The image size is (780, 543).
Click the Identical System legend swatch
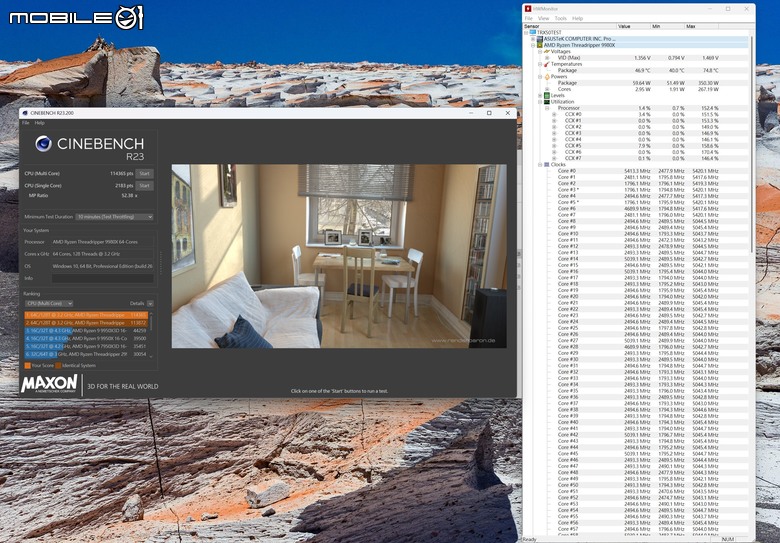pyautogui.click(x=58, y=365)
